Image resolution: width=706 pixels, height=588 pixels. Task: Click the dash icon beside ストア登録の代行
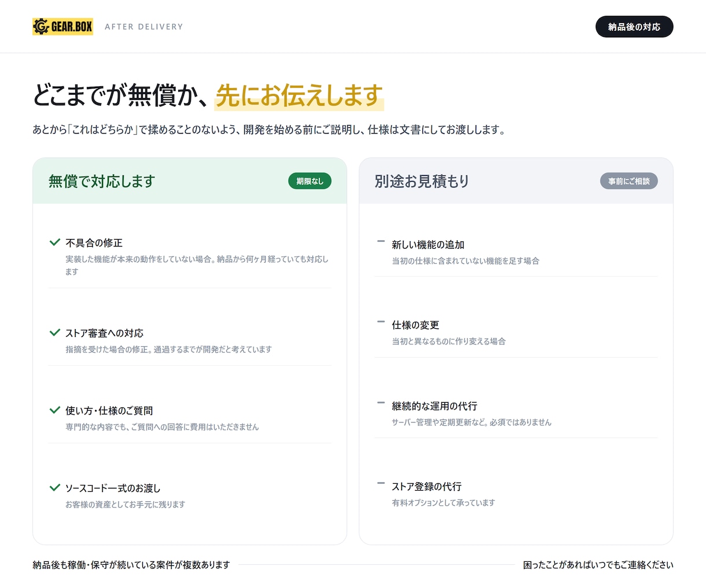[381, 483]
